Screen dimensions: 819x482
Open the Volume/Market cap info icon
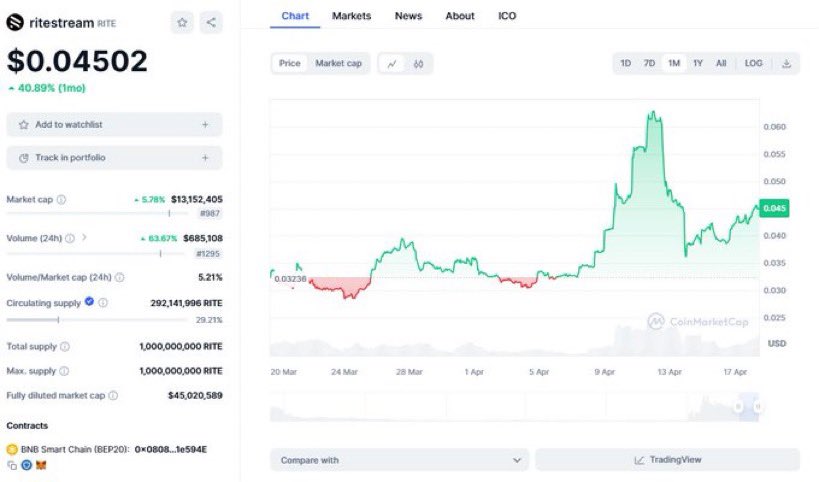[120, 277]
